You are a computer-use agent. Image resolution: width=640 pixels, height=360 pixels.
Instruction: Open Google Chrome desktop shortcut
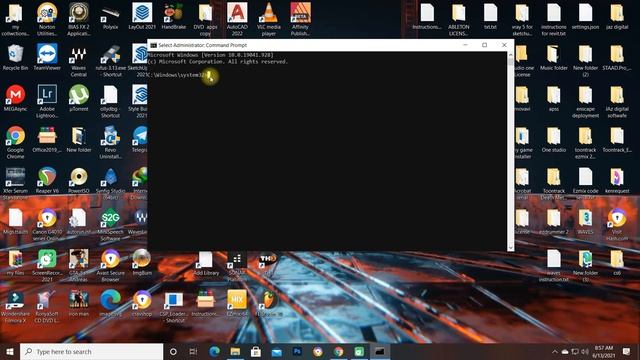click(15, 142)
